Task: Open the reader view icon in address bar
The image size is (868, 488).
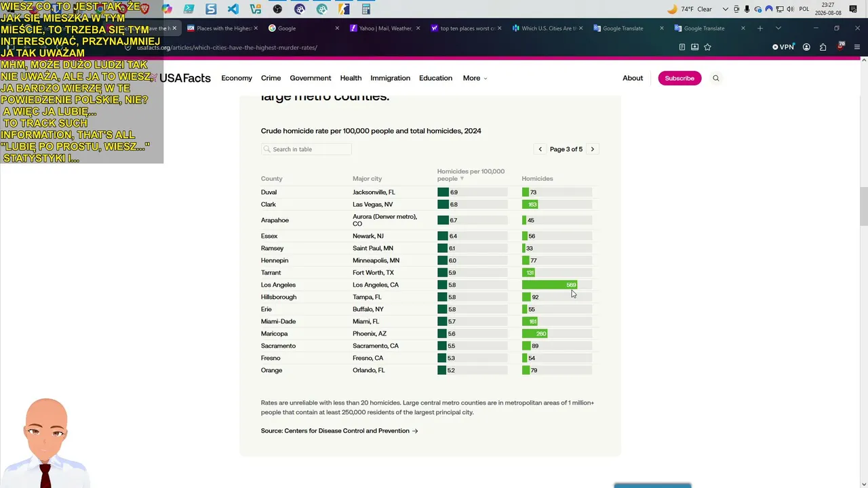Action: 682,47
